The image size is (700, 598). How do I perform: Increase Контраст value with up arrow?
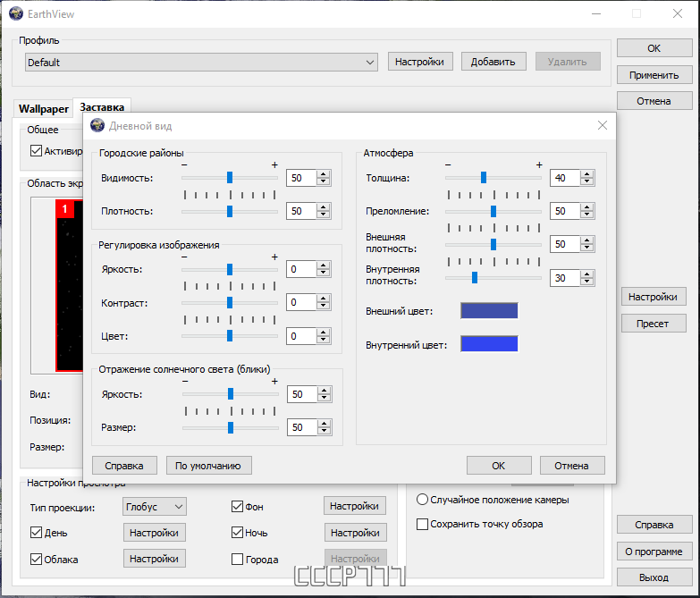(324, 299)
